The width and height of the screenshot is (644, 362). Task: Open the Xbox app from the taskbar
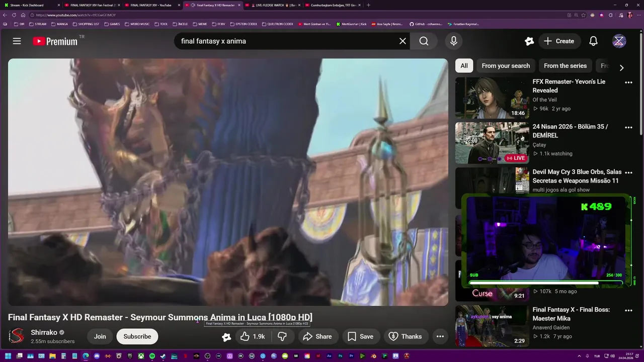[x=141, y=356]
